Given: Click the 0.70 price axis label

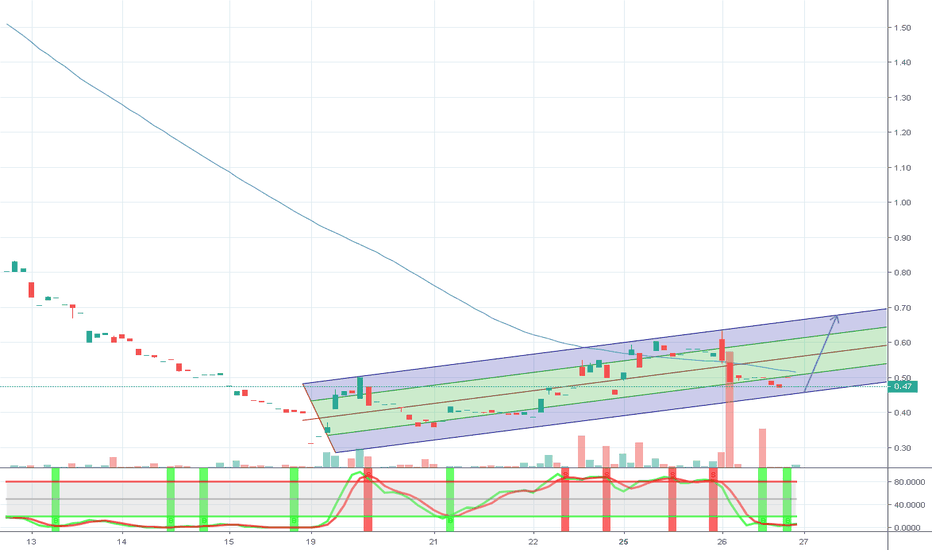Looking at the screenshot, I should pyautogui.click(x=902, y=308).
